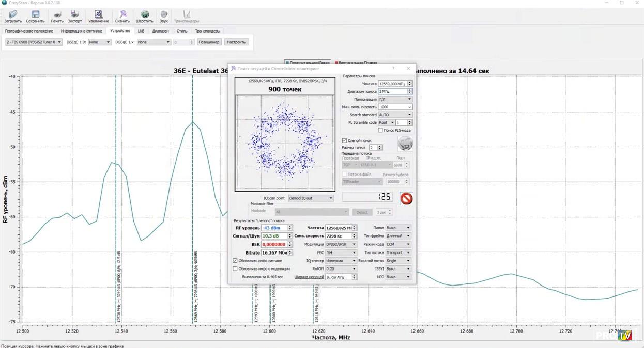The image size is (644, 348).
Task: Click the Экспорт (Export) toolbar icon
Action: coord(74,16)
